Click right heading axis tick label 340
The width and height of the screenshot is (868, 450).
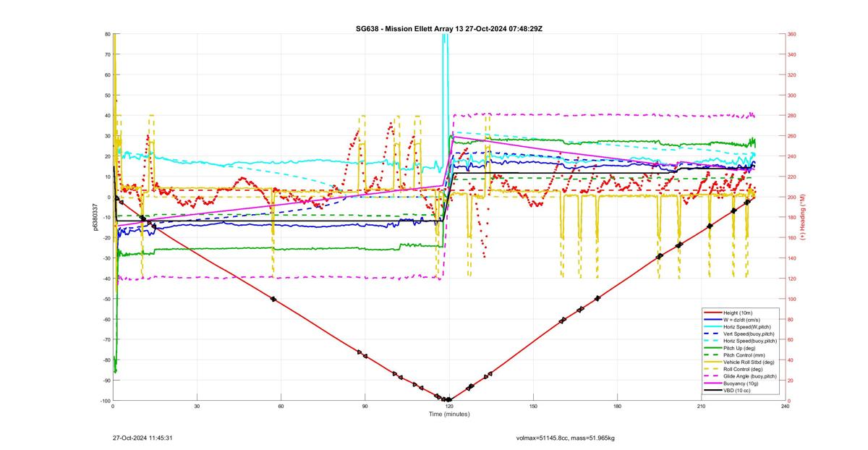click(792, 54)
